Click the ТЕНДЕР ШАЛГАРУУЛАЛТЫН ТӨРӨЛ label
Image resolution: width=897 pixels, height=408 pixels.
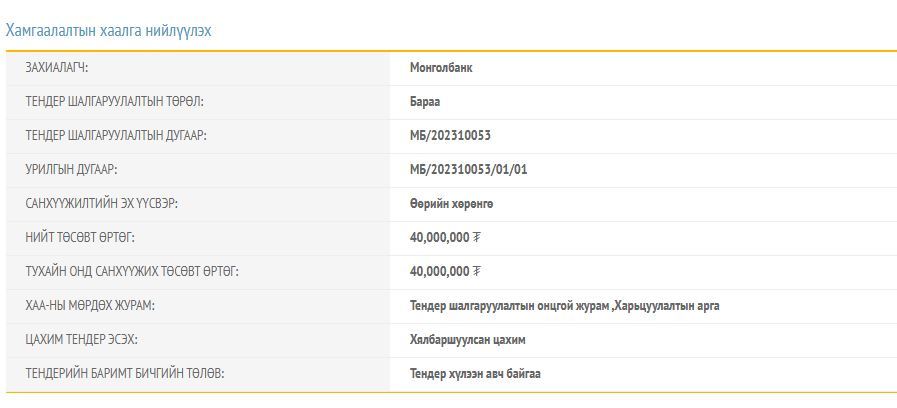point(114,102)
